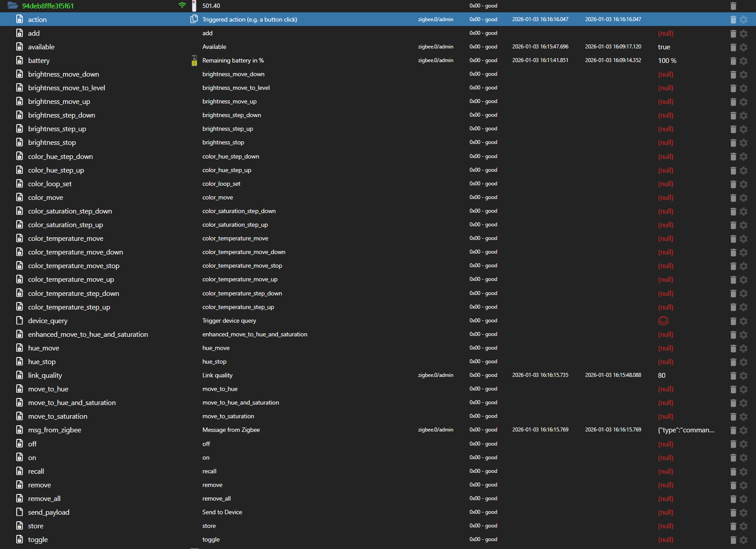756x549 pixels.
Task: Delete the available state
Action: [733, 47]
